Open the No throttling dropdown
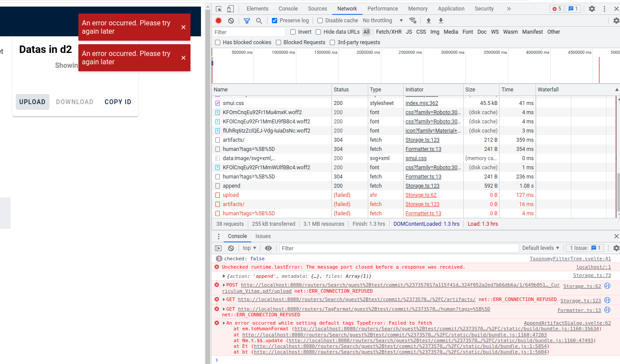The height and width of the screenshot is (364, 620). pos(377,20)
